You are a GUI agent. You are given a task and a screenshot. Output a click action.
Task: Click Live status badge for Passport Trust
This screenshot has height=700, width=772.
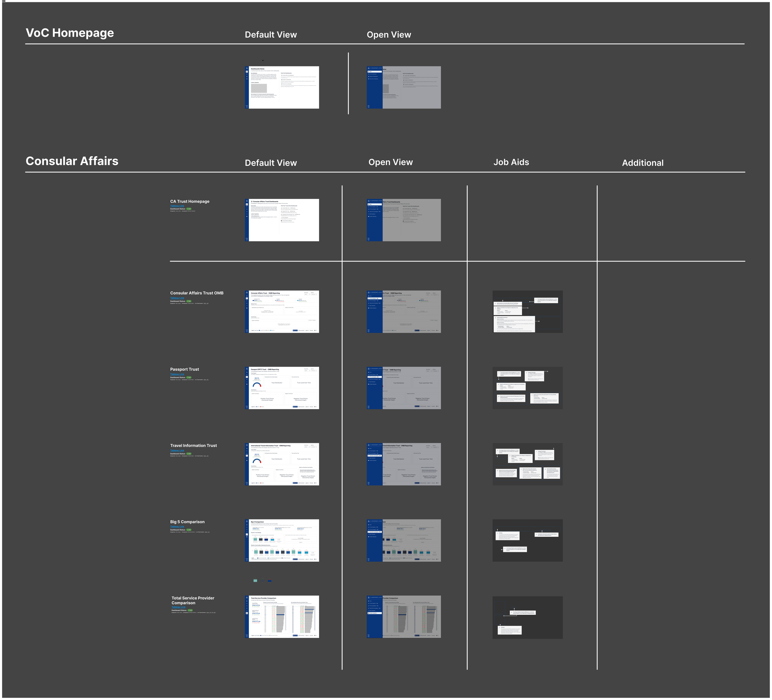pyautogui.click(x=189, y=377)
